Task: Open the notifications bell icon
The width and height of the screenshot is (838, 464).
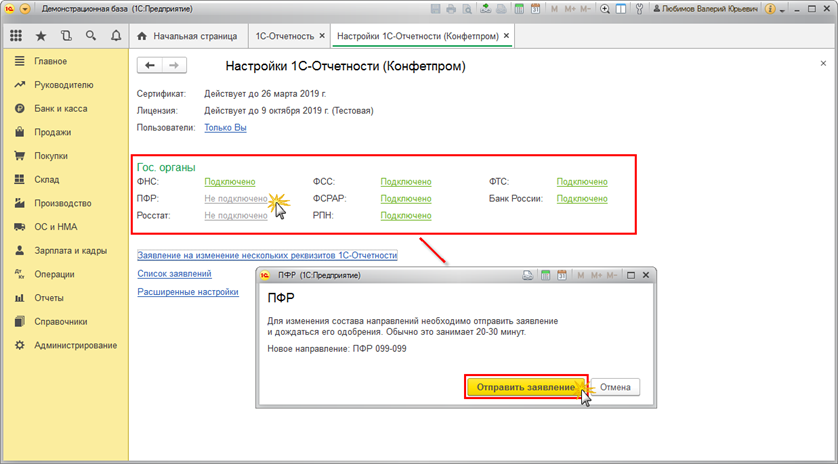Action: click(x=115, y=36)
